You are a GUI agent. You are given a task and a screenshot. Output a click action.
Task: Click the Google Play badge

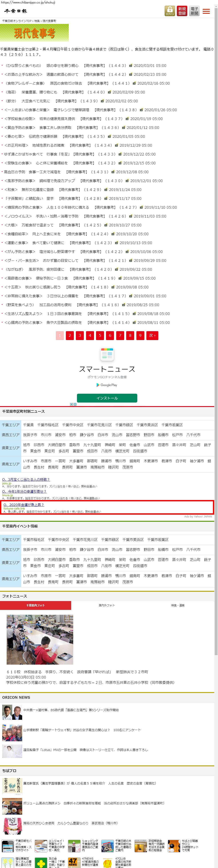(107, 385)
